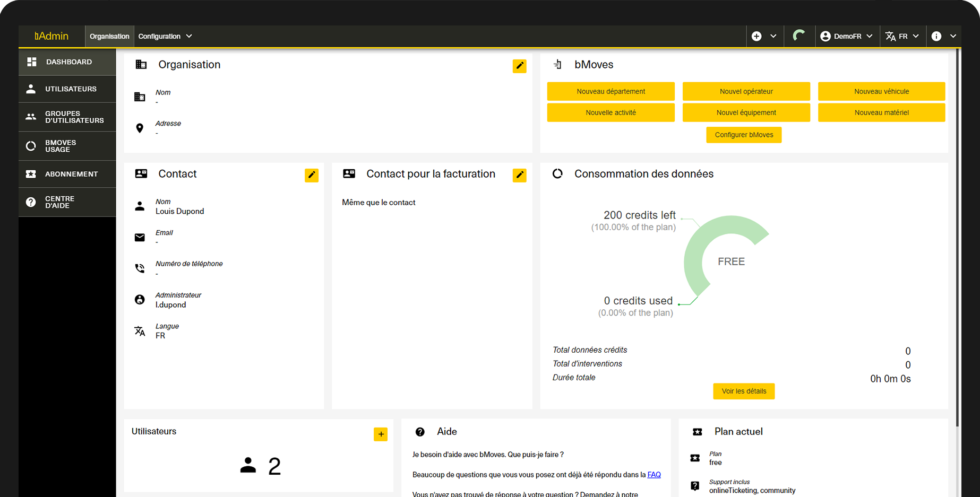Expand the Configuration menu

pyautogui.click(x=165, y=36)
